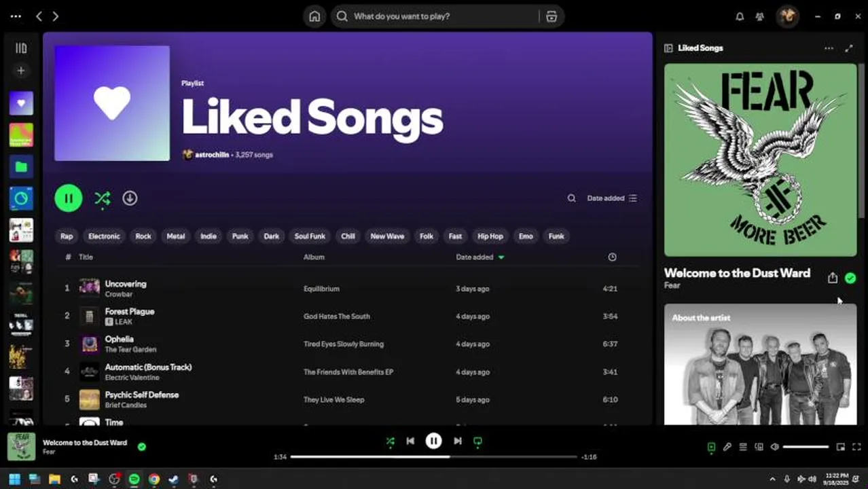Open artist The Tear Garden link
868x489 pixels.
(130, 349)
